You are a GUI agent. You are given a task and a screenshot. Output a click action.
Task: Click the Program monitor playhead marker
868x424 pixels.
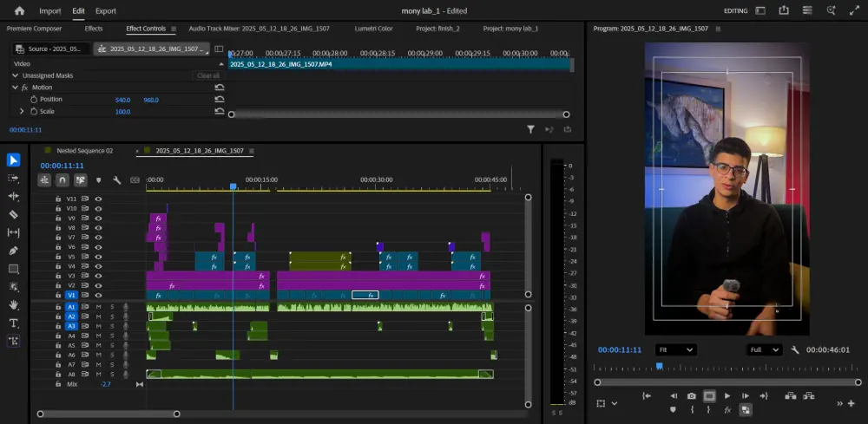click(x=659, y=366)
